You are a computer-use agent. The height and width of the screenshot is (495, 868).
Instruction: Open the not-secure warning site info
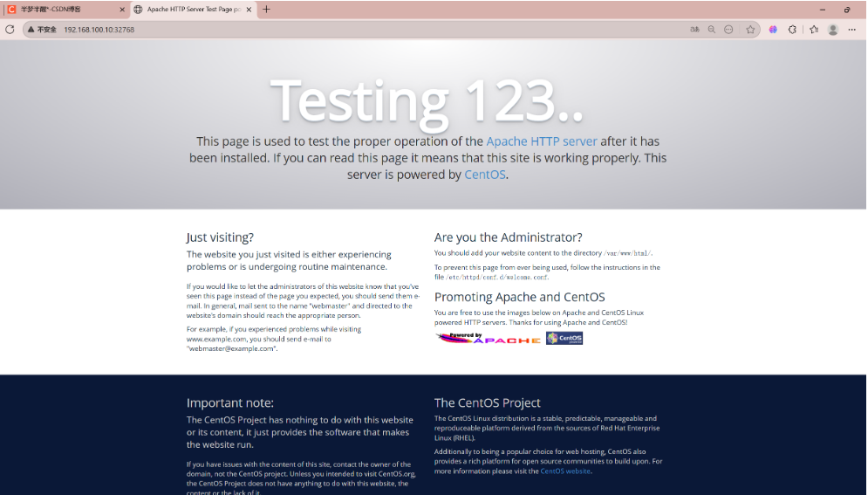click(x=42, y=30)
